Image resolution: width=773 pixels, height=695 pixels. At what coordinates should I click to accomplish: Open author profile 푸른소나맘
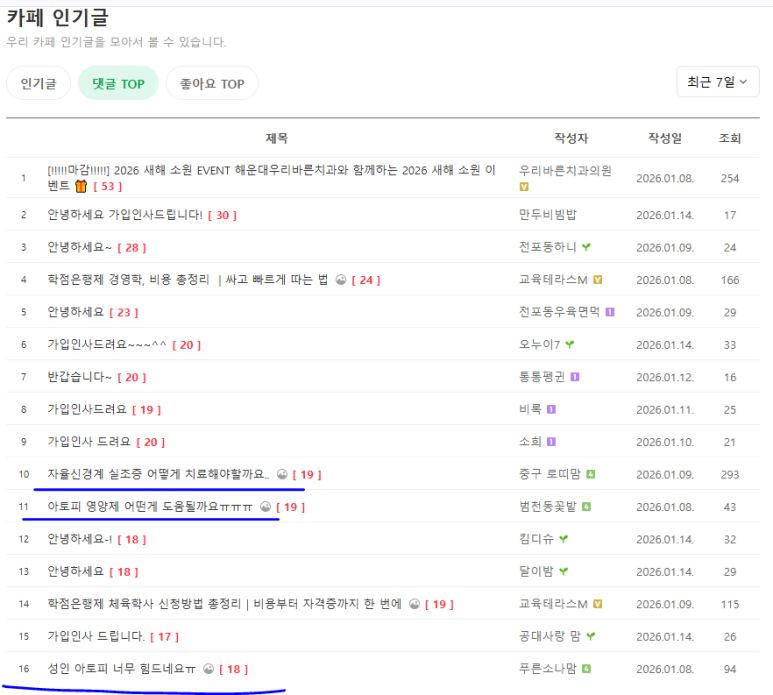click(547, 668)
